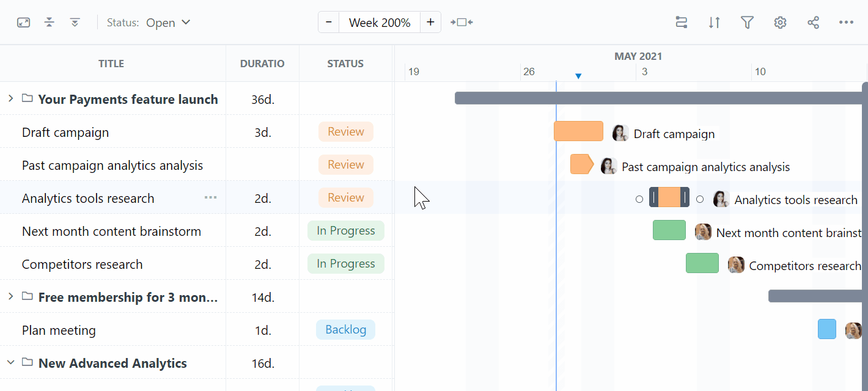
Task: Click Plan meeting 1d. duration cell
Action: [x=263, y=331]
